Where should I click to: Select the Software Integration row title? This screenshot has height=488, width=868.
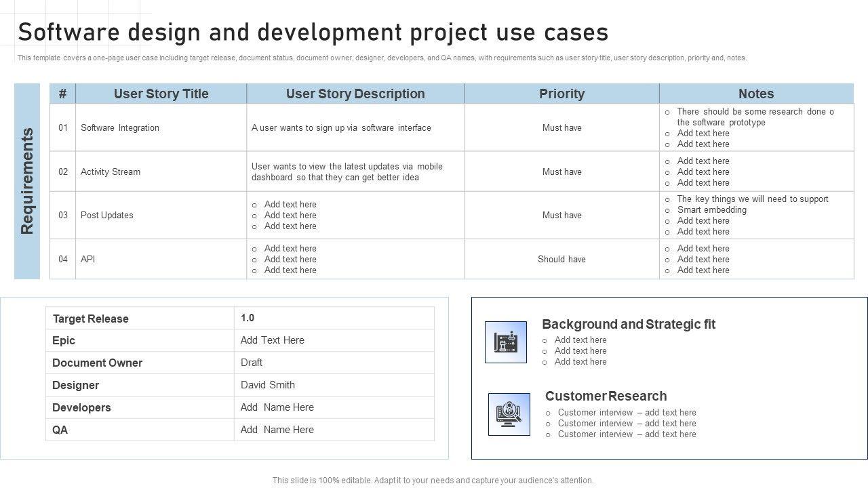(x=120, y=127)
